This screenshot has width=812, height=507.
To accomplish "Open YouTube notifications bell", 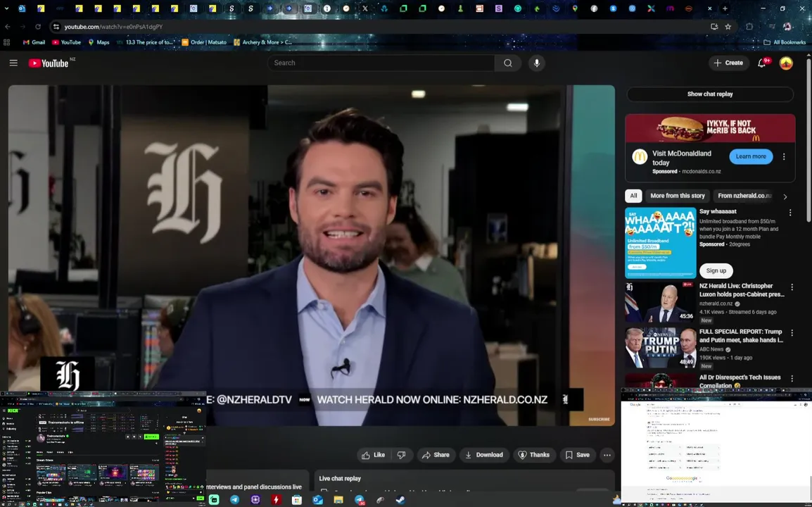I will pos(762,63).
